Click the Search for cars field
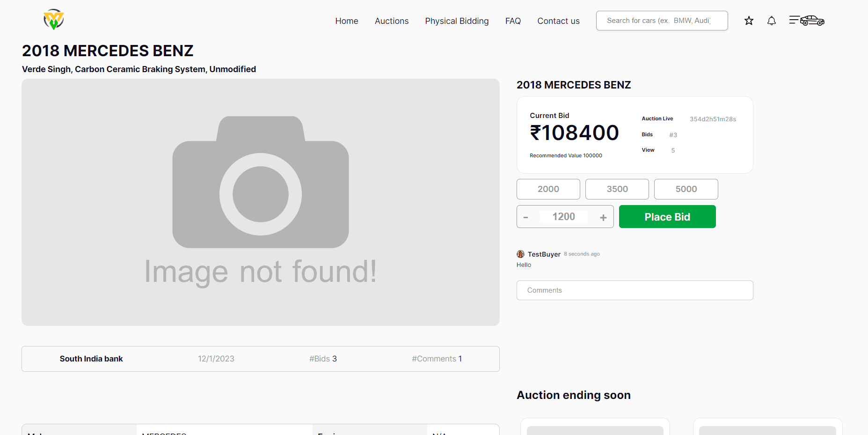Viewport: 868px width, 435px height. (x=662, y=21)
